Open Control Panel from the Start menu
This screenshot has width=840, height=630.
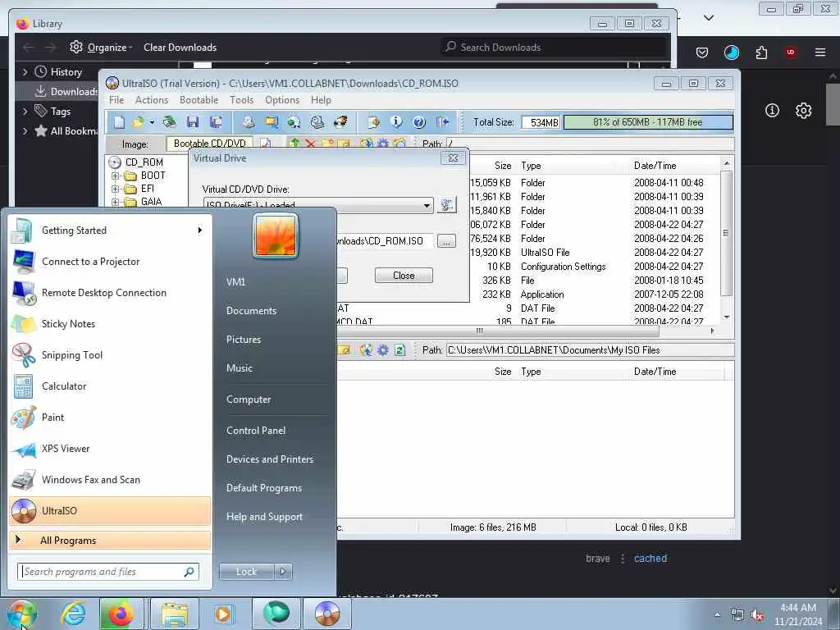point(256,431)
